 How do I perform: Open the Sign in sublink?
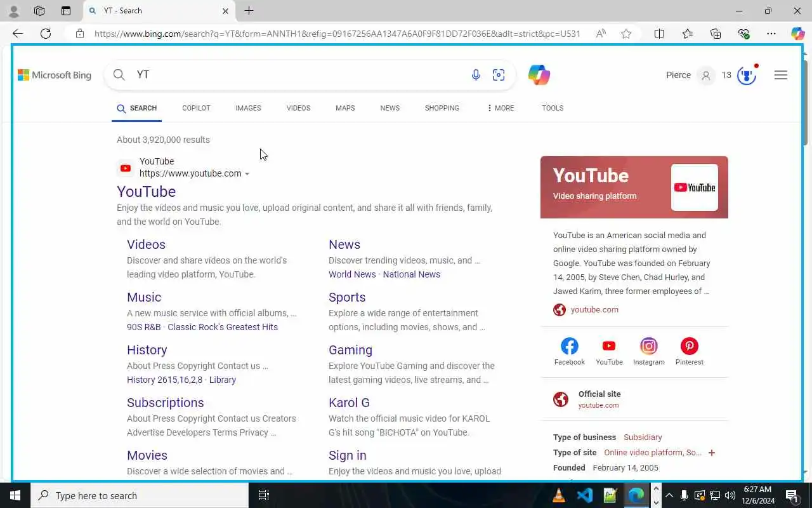point(347,455)
